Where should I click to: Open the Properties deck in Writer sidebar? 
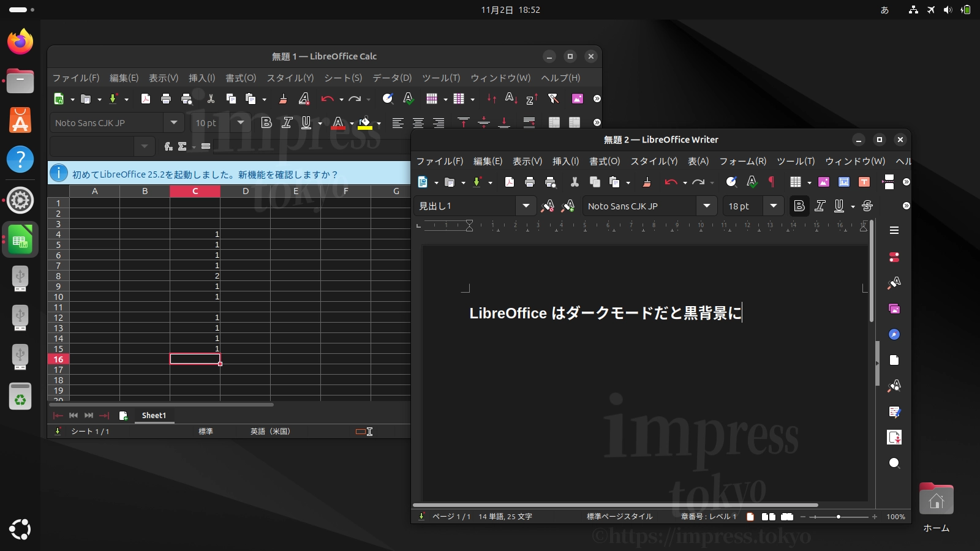(x=894, y=257)
